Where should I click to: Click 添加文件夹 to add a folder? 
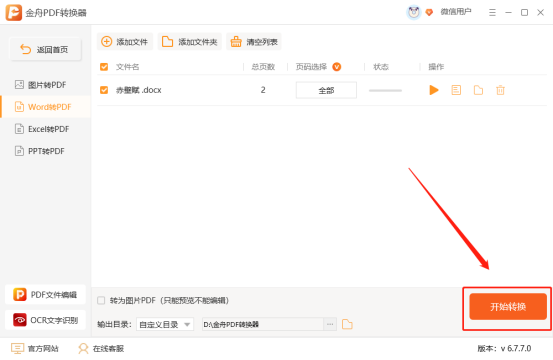pyautogui.click(x=189, y=42)
